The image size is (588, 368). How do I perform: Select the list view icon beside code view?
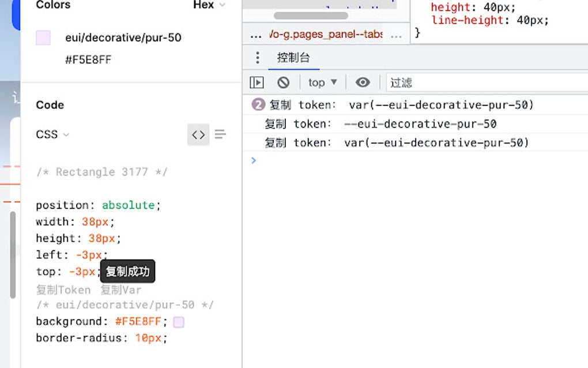coord(220,134)
